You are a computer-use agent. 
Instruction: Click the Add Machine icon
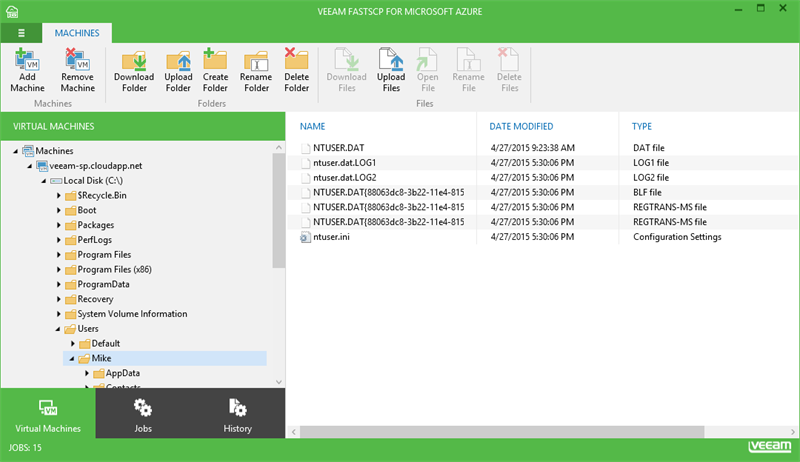tap(27, 61)
